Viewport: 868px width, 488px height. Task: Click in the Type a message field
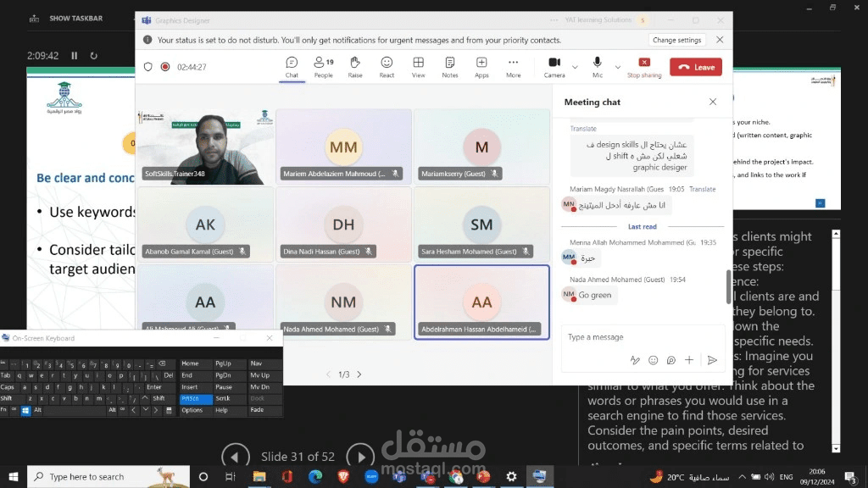pos(643,337)
